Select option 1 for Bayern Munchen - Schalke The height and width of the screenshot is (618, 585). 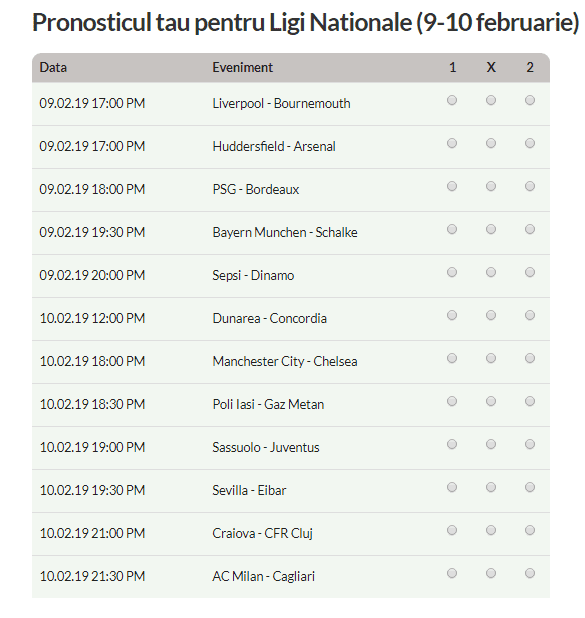[452, 229]
